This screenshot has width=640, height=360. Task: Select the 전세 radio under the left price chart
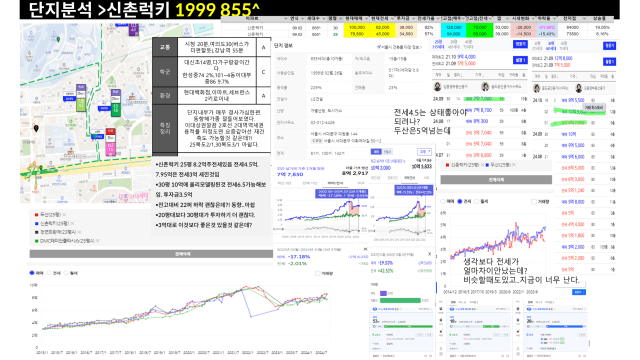(49, 273)
